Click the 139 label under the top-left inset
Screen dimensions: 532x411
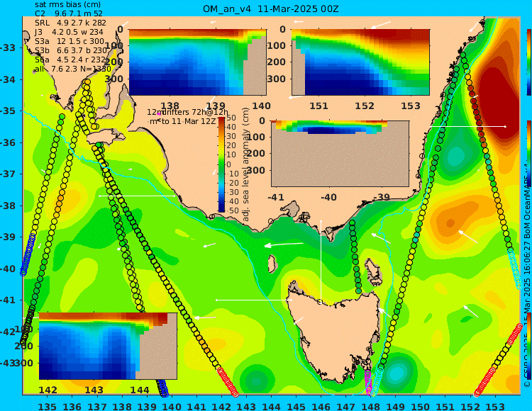(x=216, y=106)
